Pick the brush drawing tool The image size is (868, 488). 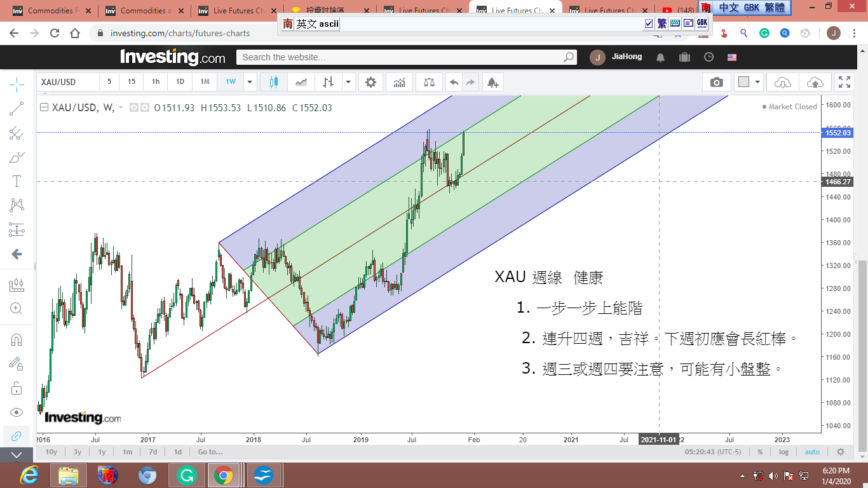coord(17,157)
